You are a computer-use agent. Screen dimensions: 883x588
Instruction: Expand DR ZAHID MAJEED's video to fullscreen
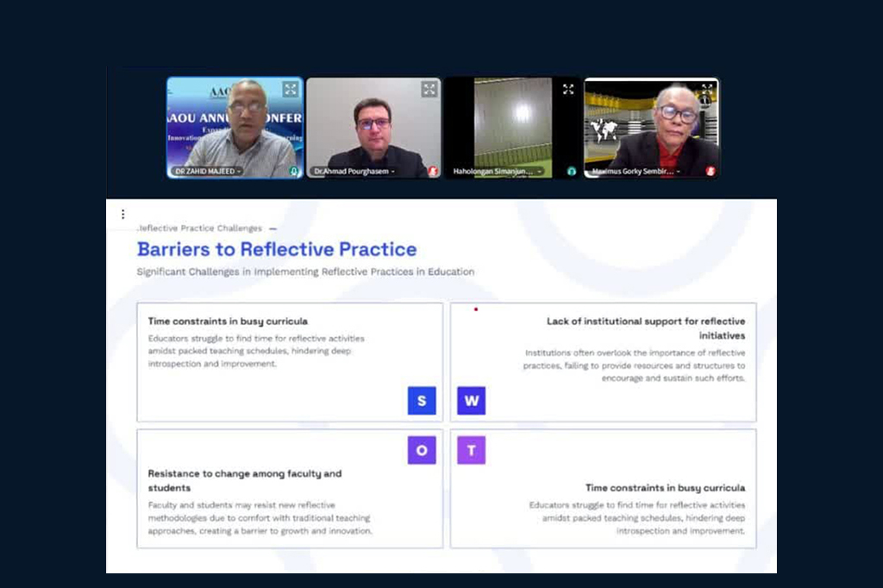point(290,89)
